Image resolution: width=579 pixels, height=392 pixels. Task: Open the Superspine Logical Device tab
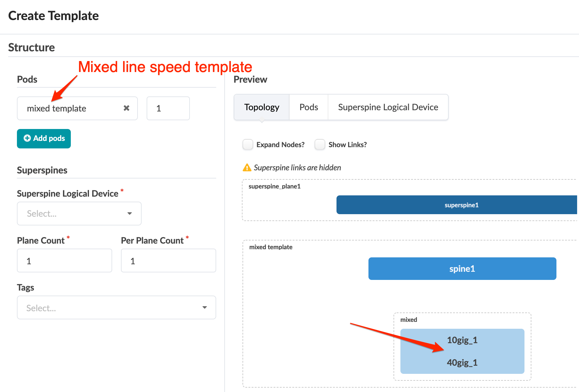coord(388,107)
